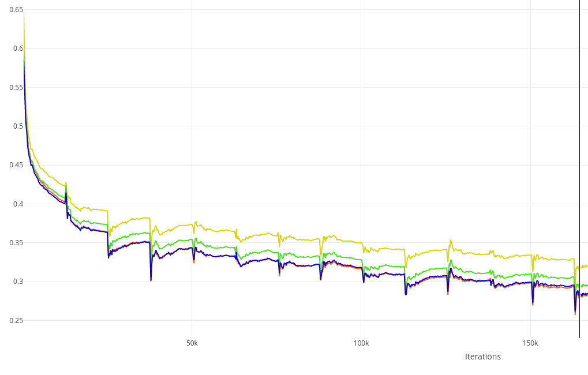This screenshot has width=588, height=375.
Task: Click the yellow curve's starting peak near 0.65
Action: (24, 14)
